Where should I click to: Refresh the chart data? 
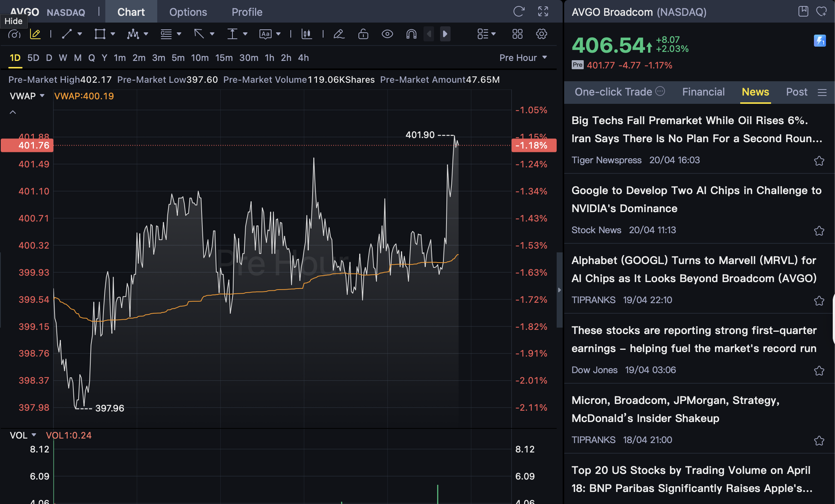pyautogui.click(x=519, y=12)
